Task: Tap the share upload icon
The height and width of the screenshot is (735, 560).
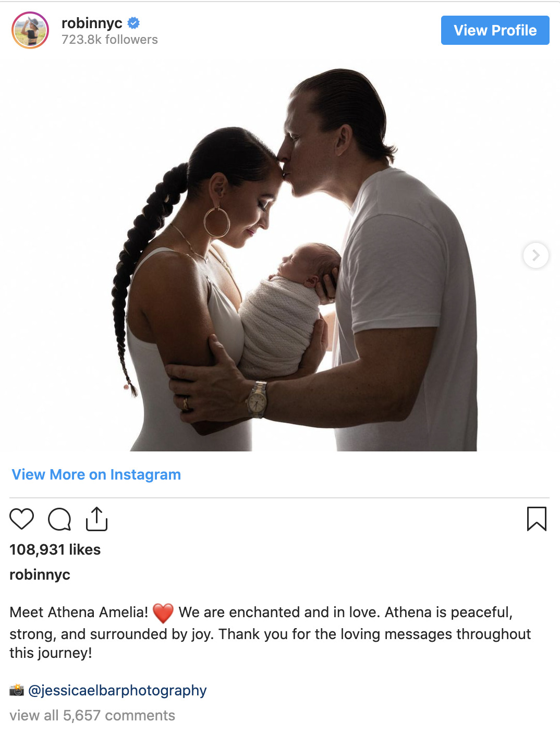Action: [x=96, y=519]
